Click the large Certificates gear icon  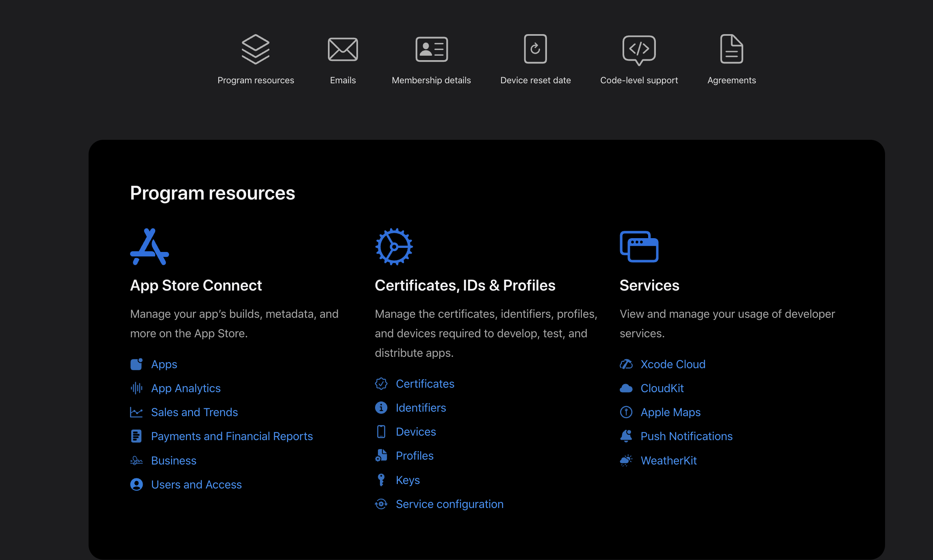pos(394,247)
